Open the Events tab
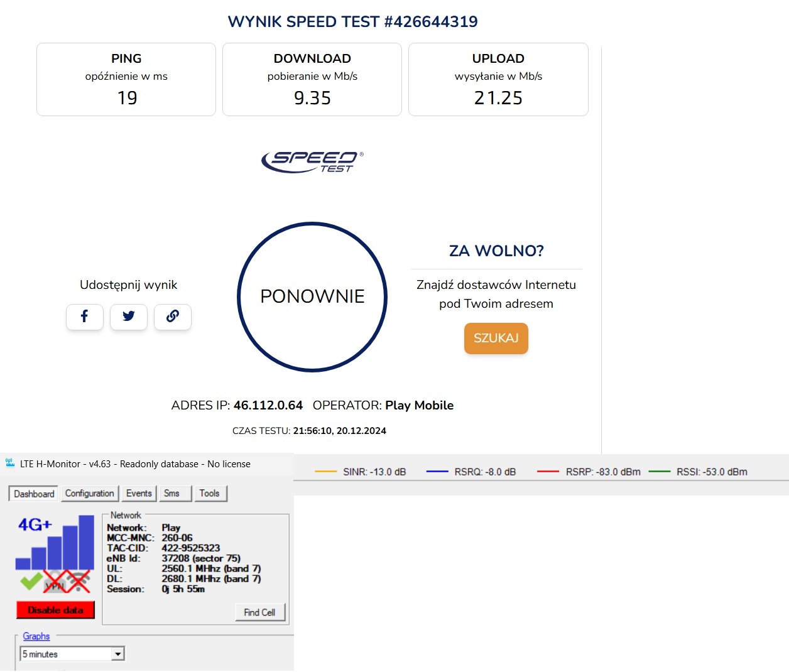 (139, 493)
